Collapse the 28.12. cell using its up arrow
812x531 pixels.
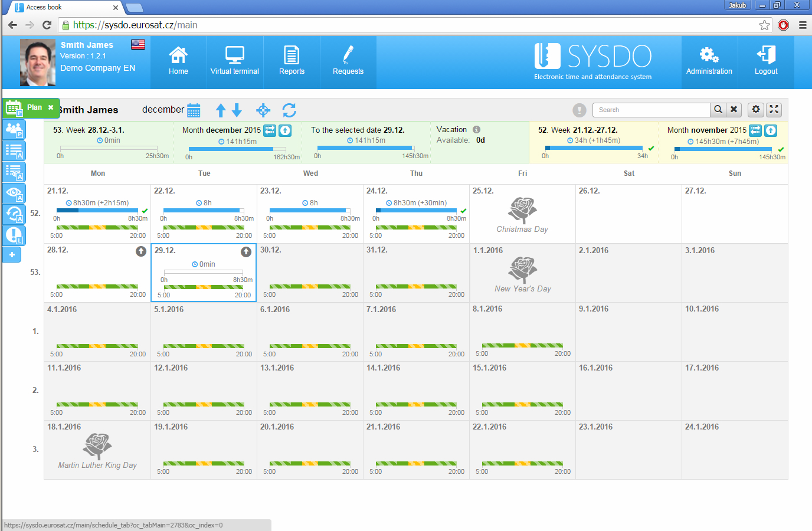click(140, 251)
